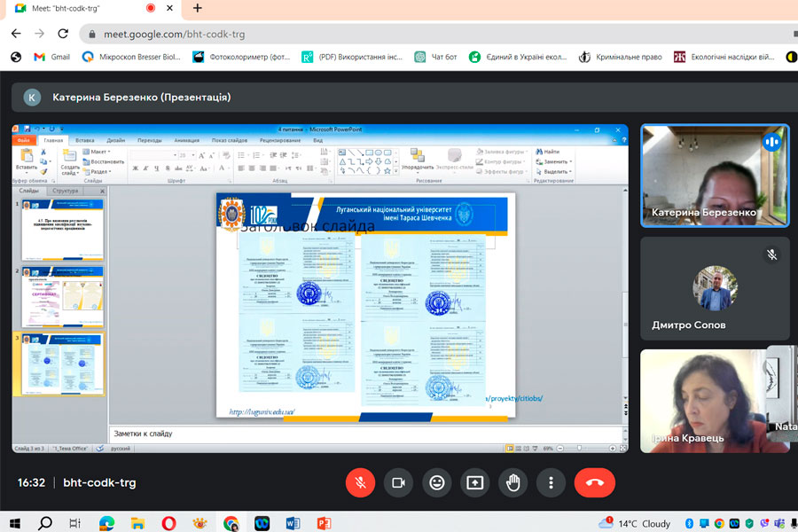
Task: Open Word from the Windows taskbar
Action: tap(292, 523)
